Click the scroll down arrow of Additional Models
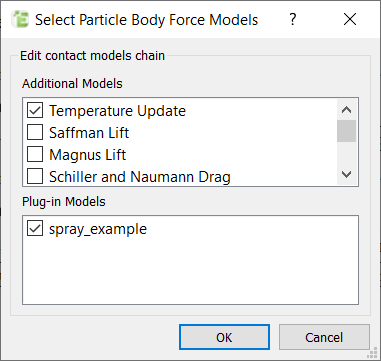Viewport: 381px width, 361px height. 347,174
